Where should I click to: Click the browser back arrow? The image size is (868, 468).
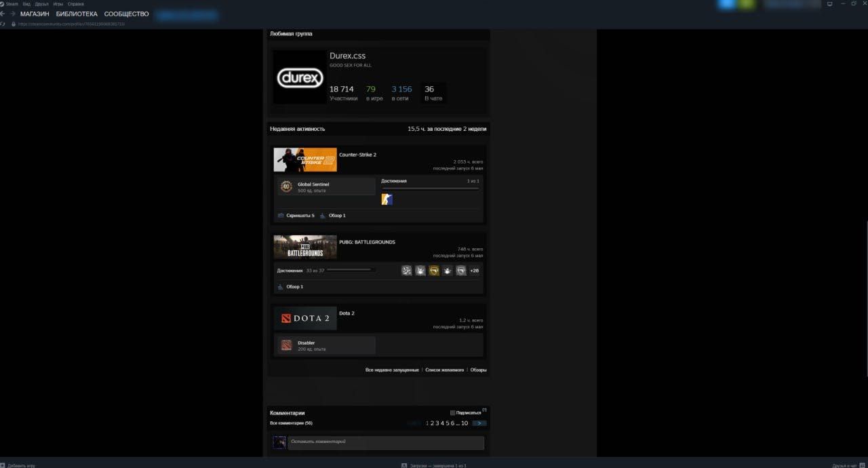[3, 14]
